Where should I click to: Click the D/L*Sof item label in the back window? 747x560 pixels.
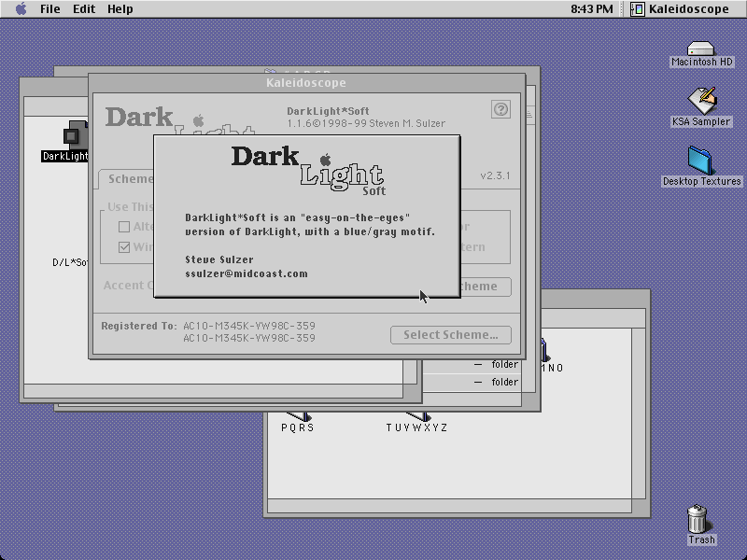[70, 262]
